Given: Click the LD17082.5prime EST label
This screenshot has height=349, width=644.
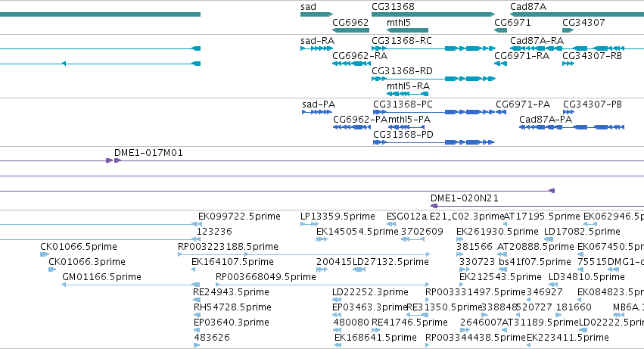Looking at the screenshot, I should [x=582, y=232].
